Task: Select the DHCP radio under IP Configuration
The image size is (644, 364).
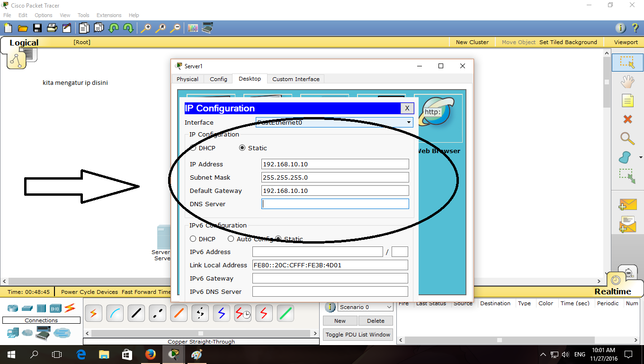Action: coord(193,148)
